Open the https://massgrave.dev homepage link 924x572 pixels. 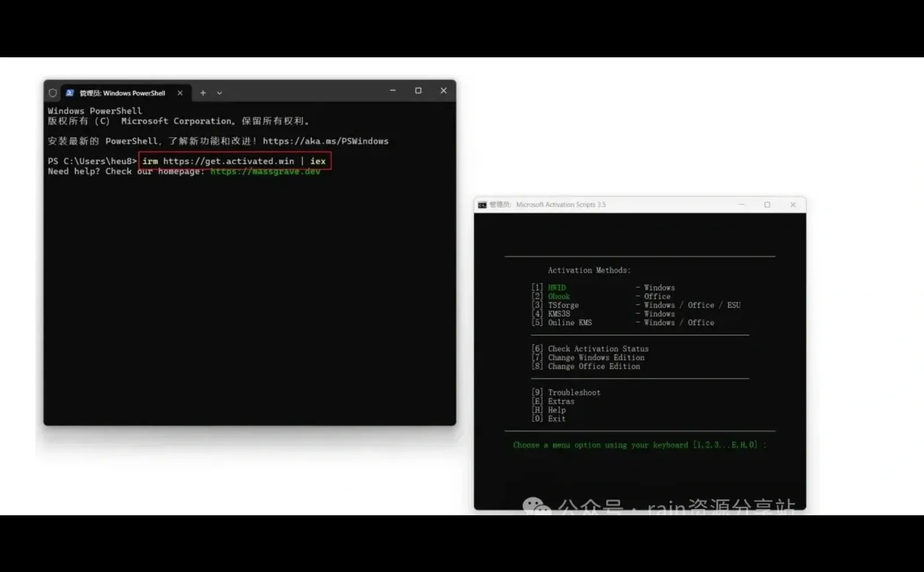[265, 172]
